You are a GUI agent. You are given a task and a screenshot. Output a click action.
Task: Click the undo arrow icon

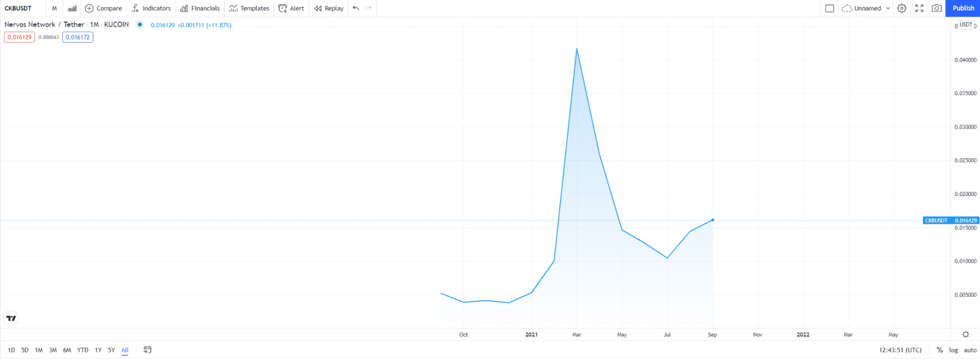(x=356, y=8)
